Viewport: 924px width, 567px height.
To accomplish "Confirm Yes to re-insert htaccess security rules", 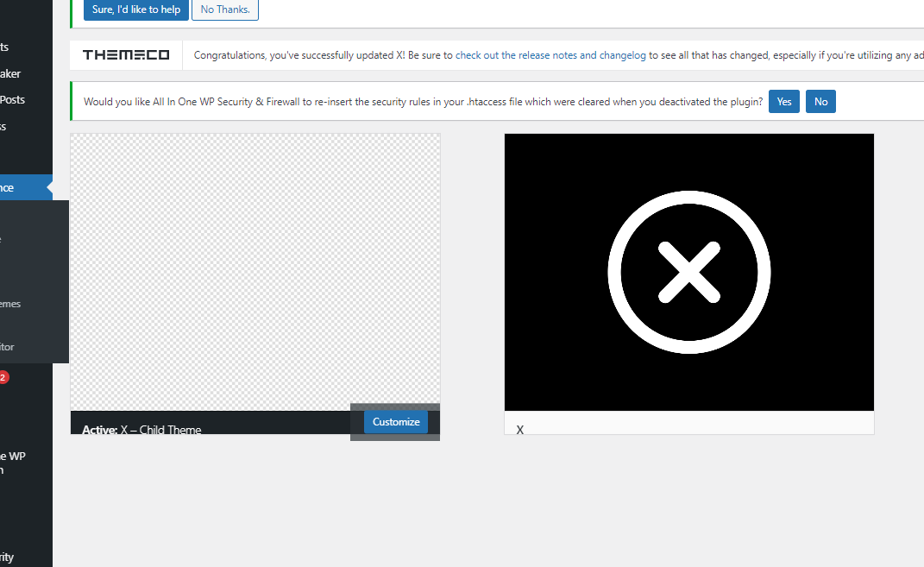I will (x=783, y=101).
